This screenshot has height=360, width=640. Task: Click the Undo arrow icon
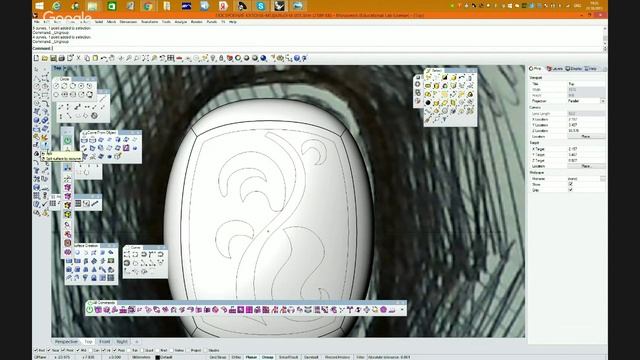tap(104, 58)
